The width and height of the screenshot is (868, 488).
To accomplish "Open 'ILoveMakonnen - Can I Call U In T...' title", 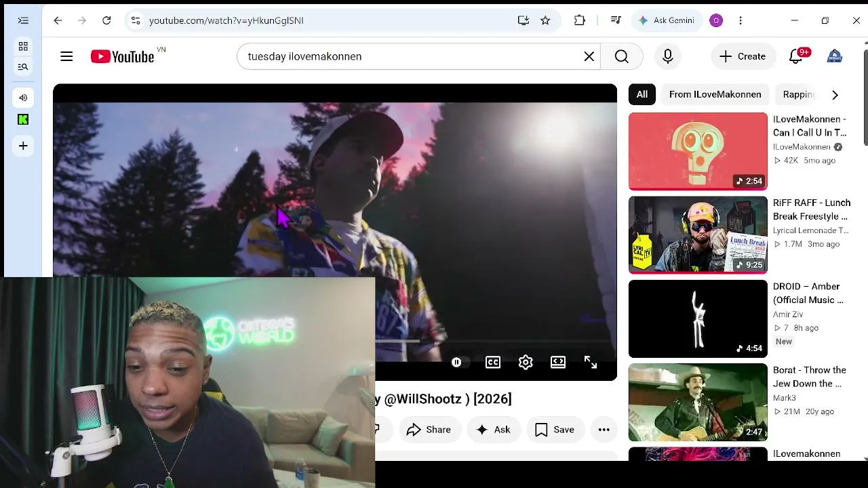I will 810,126.
